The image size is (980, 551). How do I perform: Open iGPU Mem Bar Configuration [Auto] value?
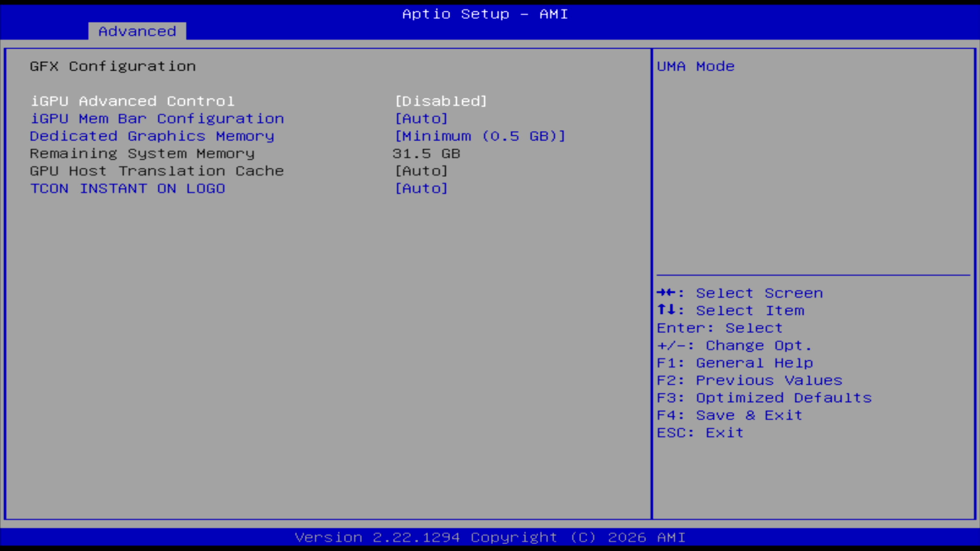421,119
